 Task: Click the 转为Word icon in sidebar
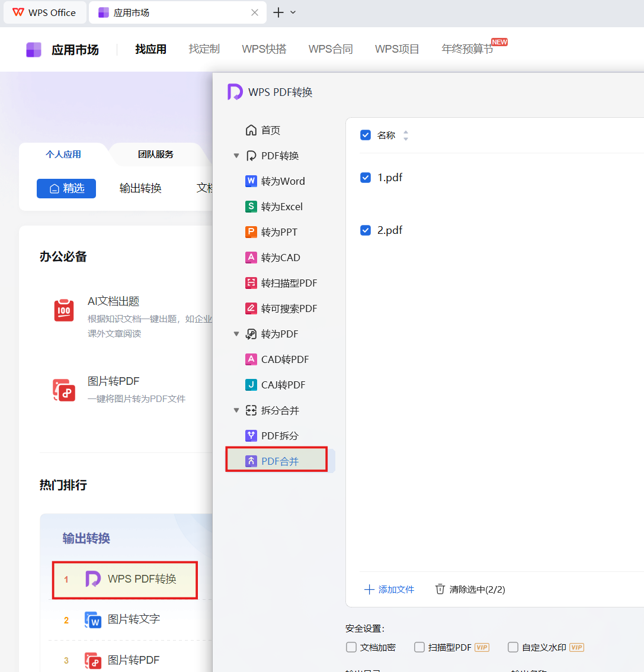(x=251, y=181)
